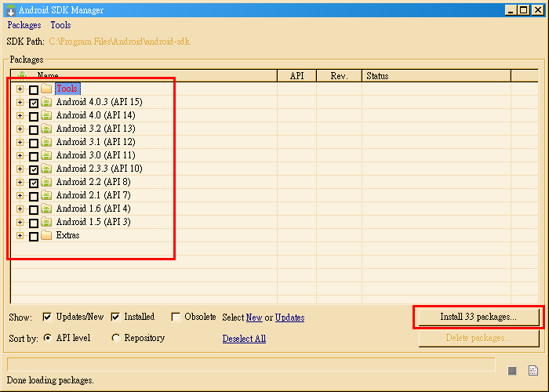Uncheck the Android 2.2 (API 8) checkbox
Image resolution: width=549 pixels, height=392 pixels.
click(34, 183)
